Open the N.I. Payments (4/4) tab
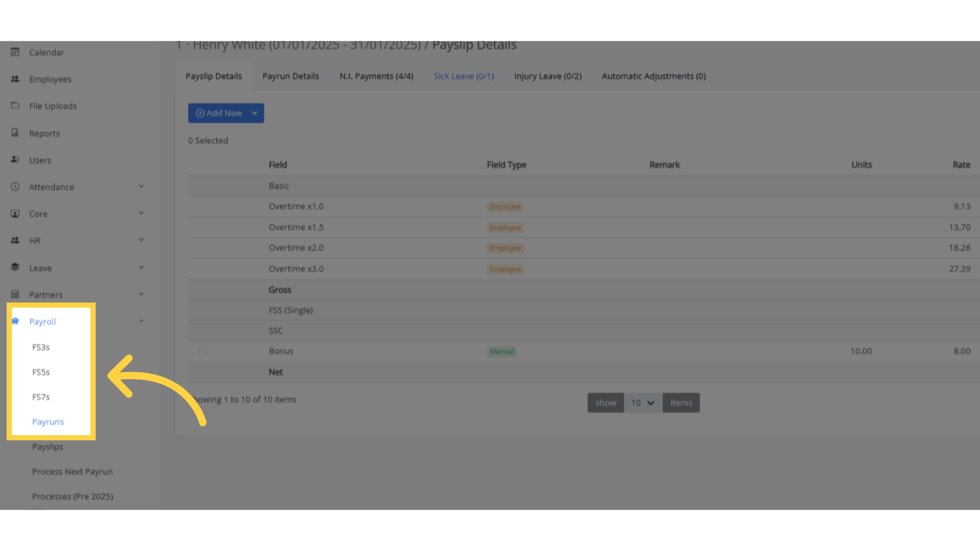The height and width of the screenshot is (551, 980). pos(376,76)
